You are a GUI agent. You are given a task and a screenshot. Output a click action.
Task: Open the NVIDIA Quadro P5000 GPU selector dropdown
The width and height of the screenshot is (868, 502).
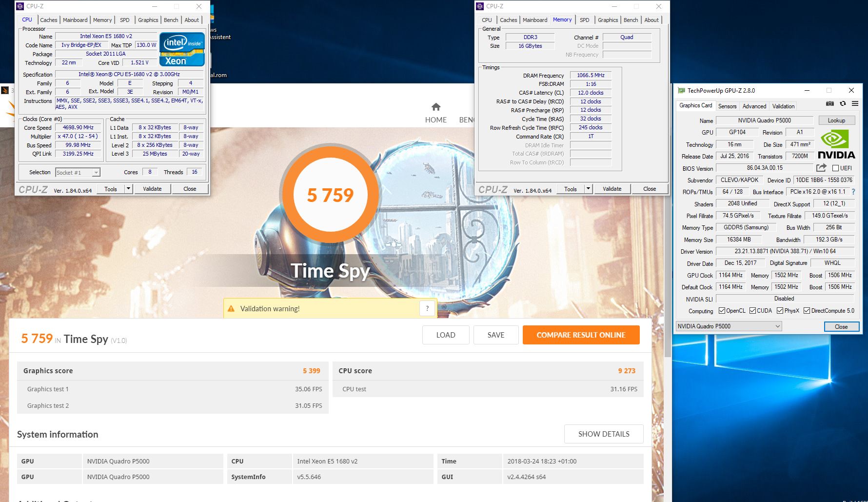click(x=729, y=326)
